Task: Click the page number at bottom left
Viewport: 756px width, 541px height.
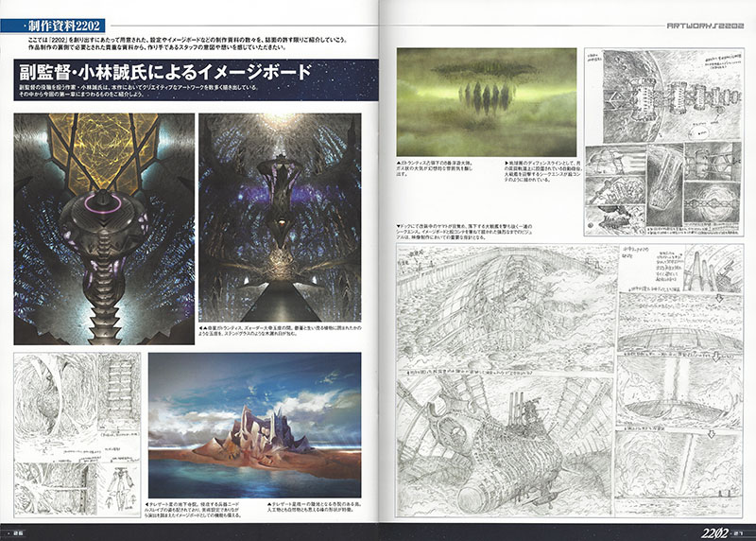Action: [x=19, y=533]
